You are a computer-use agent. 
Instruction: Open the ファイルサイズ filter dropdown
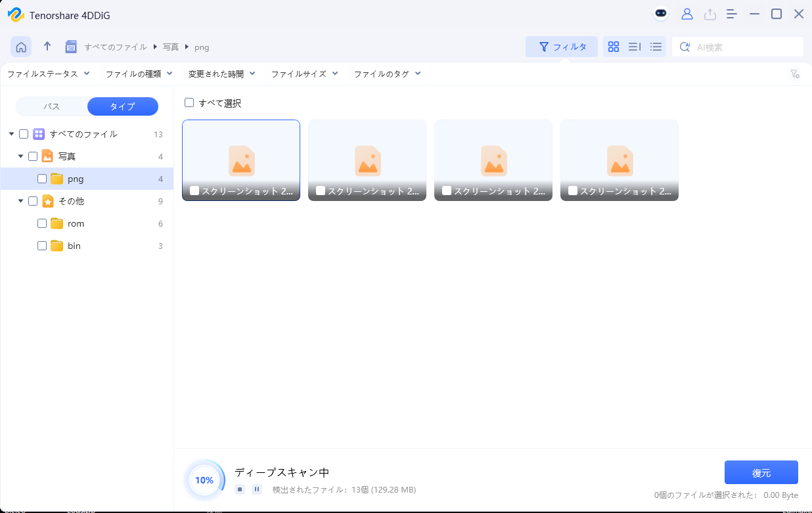[x=305, y=74]
